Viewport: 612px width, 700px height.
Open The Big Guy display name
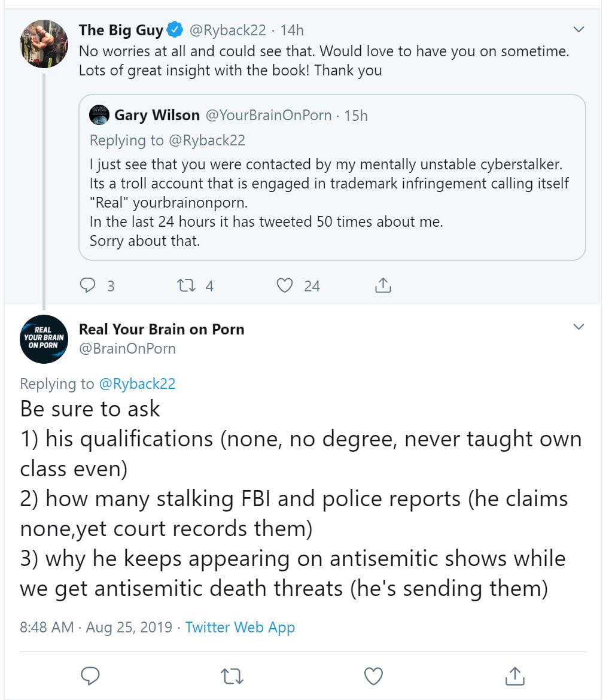coord(121,30)
